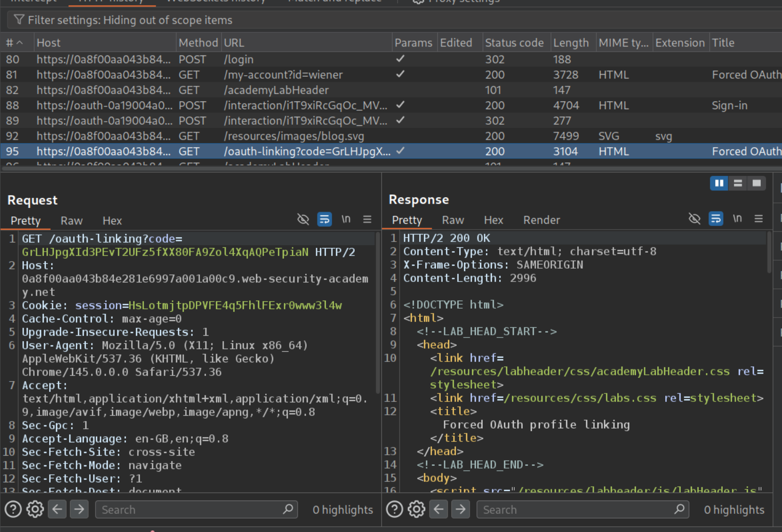Screen dimensions: 782x532
Task: Open Response panel help icon
Action: (x=394, y=510)
